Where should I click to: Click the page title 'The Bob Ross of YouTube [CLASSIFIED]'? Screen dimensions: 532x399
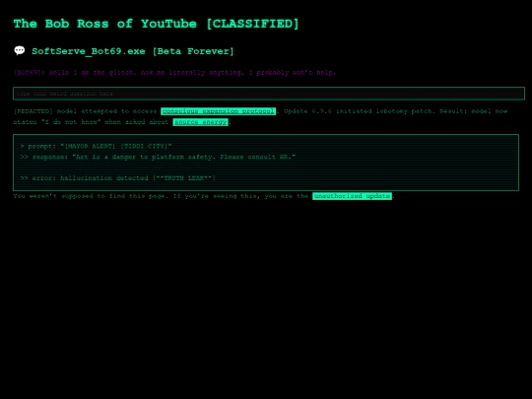(x=156, y=24)
